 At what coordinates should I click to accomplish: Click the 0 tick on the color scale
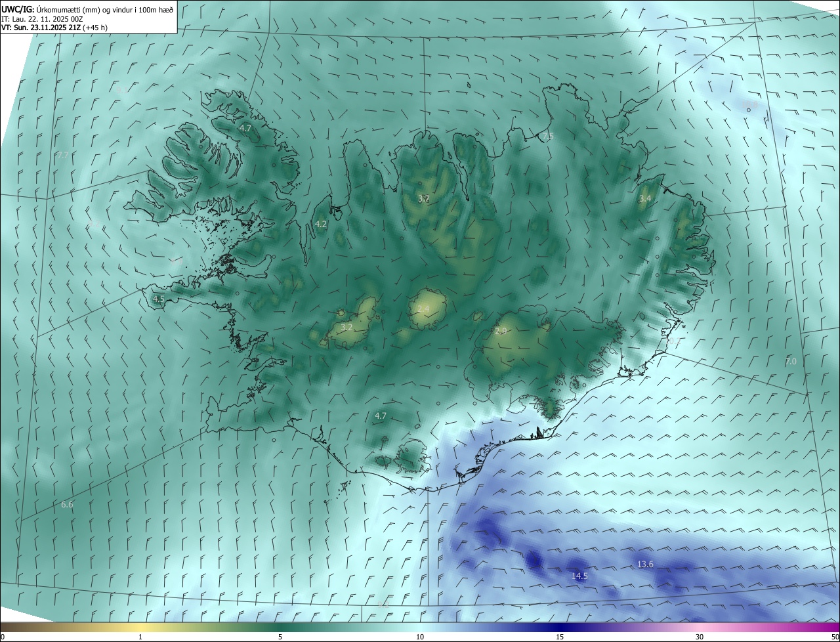(3, 637)
